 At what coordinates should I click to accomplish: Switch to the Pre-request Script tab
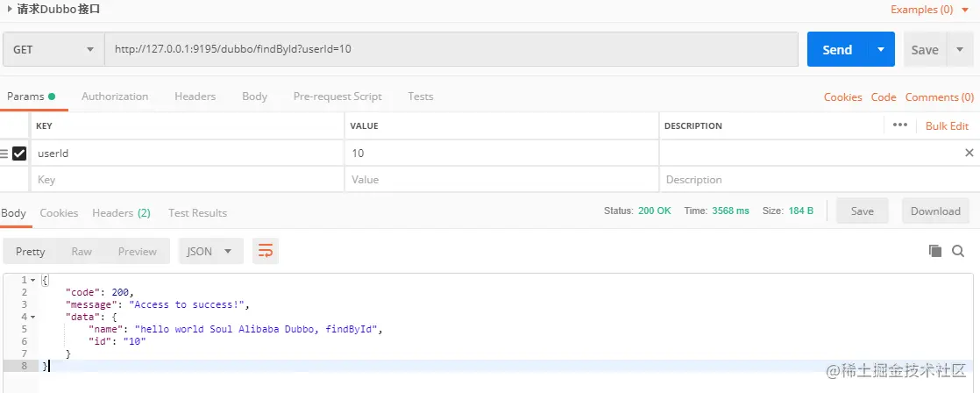click(337, 96)
